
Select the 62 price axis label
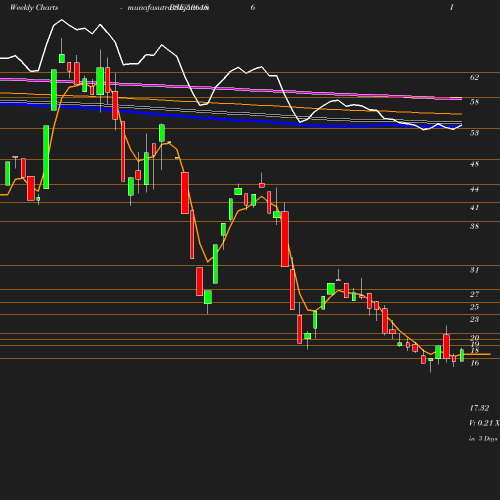pyautogui.click(x=474, y=77)
